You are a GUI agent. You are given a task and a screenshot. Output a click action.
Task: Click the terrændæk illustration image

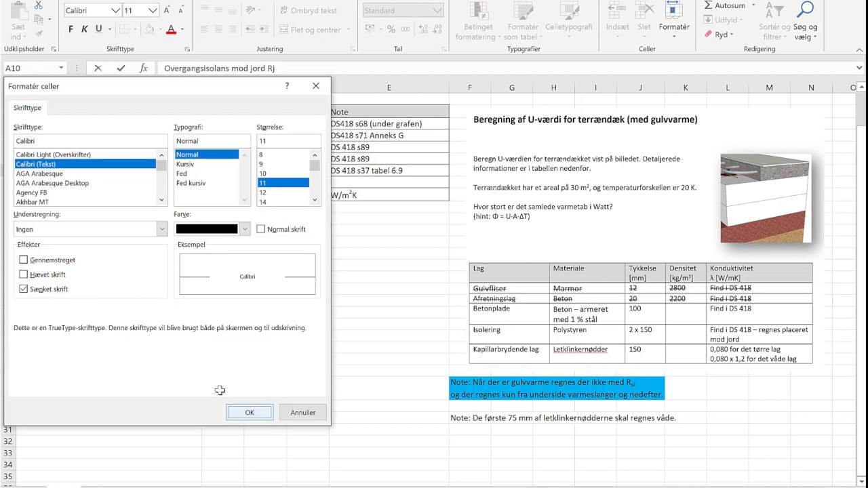coord(766,198)
